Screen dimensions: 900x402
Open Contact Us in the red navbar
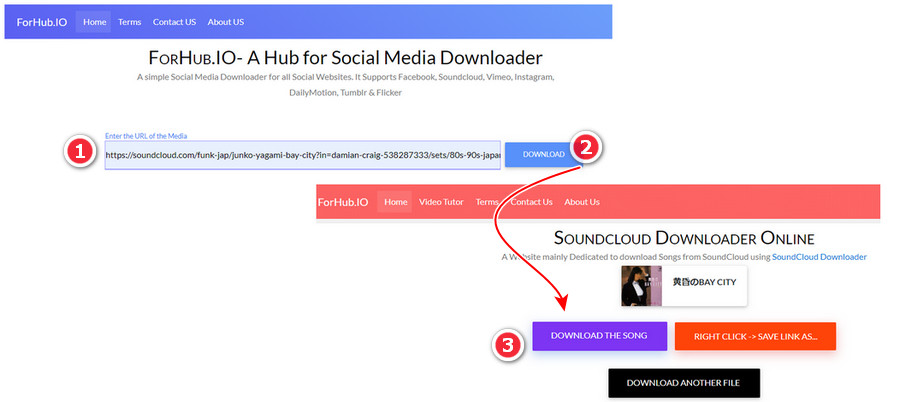[x=532, y=202]
